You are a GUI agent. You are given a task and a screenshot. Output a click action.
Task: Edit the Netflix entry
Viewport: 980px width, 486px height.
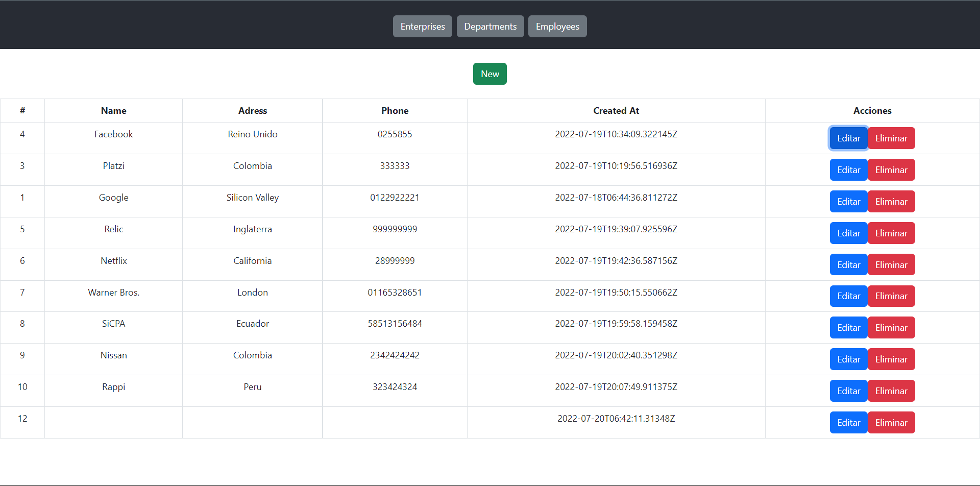pos(848,265)
